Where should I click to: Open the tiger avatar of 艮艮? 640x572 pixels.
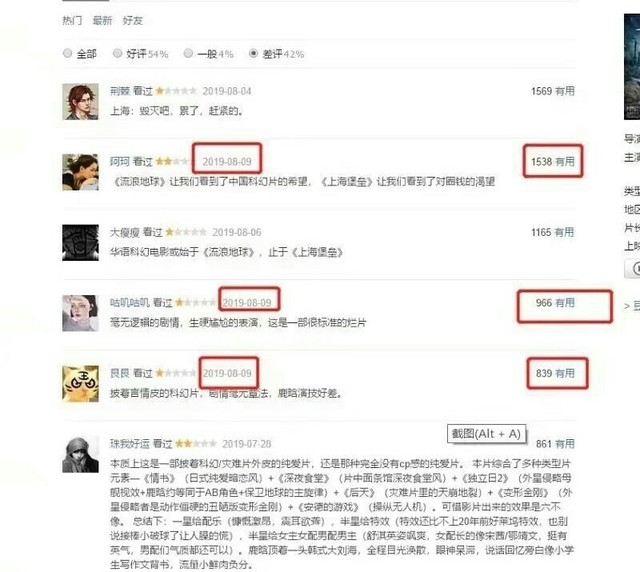coord(80,384)
